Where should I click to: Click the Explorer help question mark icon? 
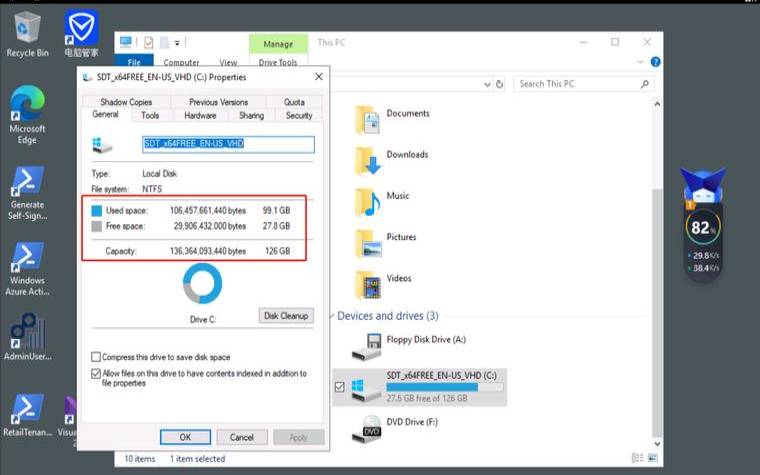coord(655,62)
